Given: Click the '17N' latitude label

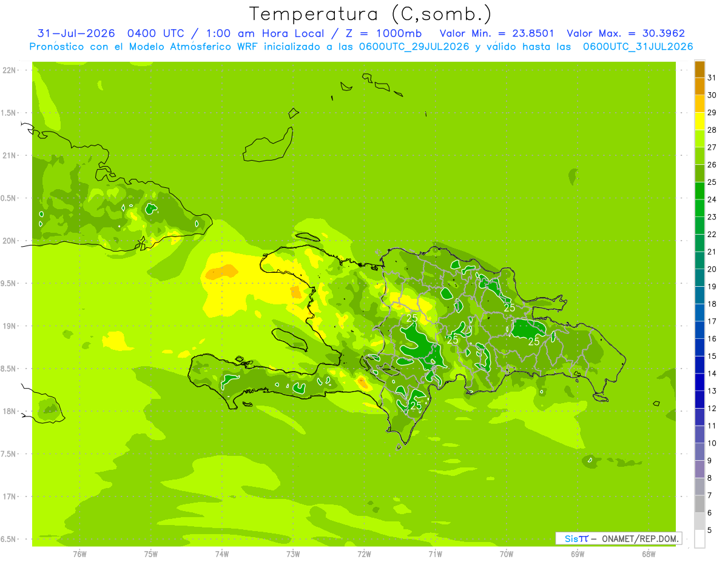Looking at the screenshot, I should click(10, 497).
